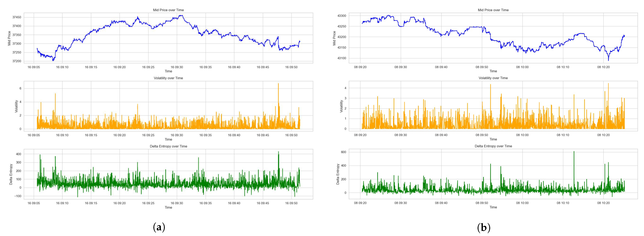The height and width of the screenshot is (236, 644).
Task: Click the right 'Volatility over Time' title
Action: pyautogui.click(x=493, y=78)
